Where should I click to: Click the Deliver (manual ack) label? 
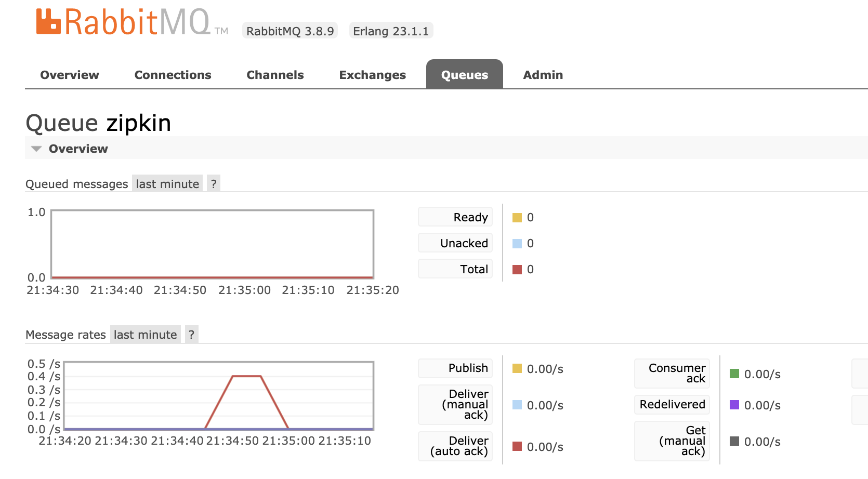(455, 404)
